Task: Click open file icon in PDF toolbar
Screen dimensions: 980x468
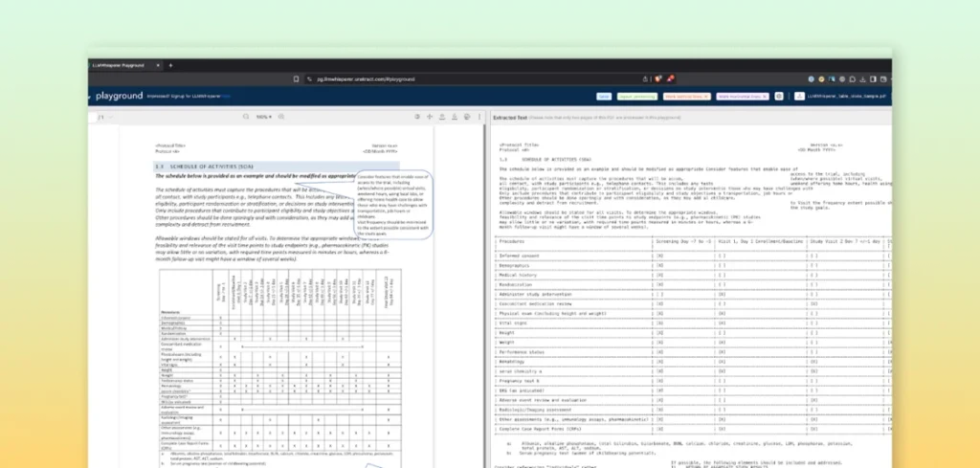Action: click(441, 117)
